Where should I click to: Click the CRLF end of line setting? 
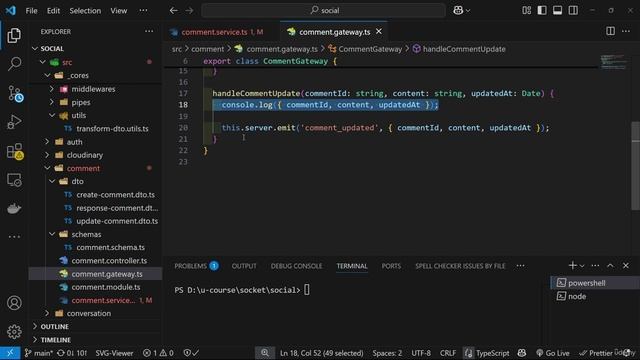pyautogui.click(x=447, y=353)
